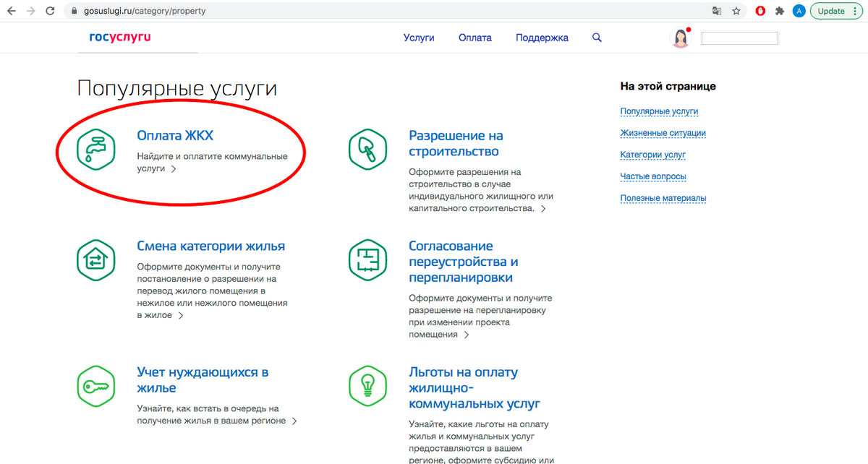Screen dimensions: 868x464
Task: Click the light bulb icon for Льготы
Action: click(x=368, y=387)
